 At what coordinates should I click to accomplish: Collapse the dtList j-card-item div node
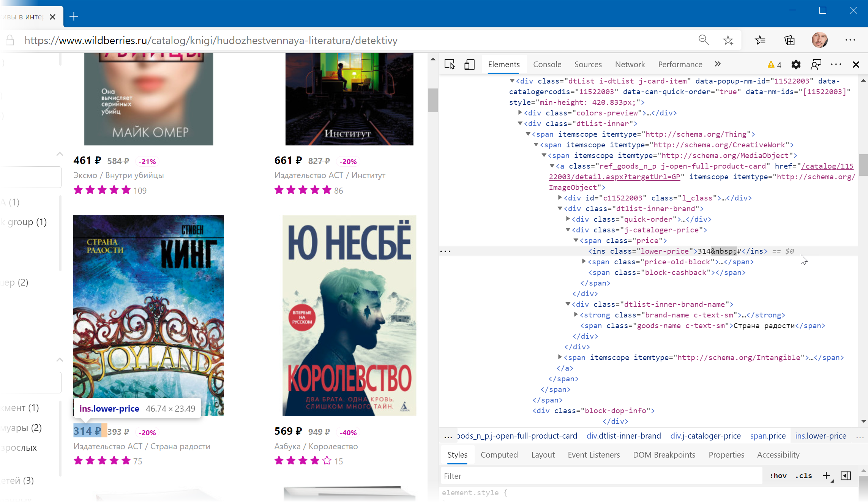pos(512,81)
